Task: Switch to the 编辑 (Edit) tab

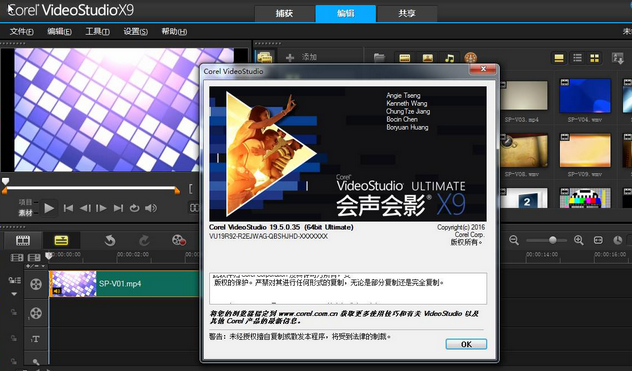Action: pos(345,13)
